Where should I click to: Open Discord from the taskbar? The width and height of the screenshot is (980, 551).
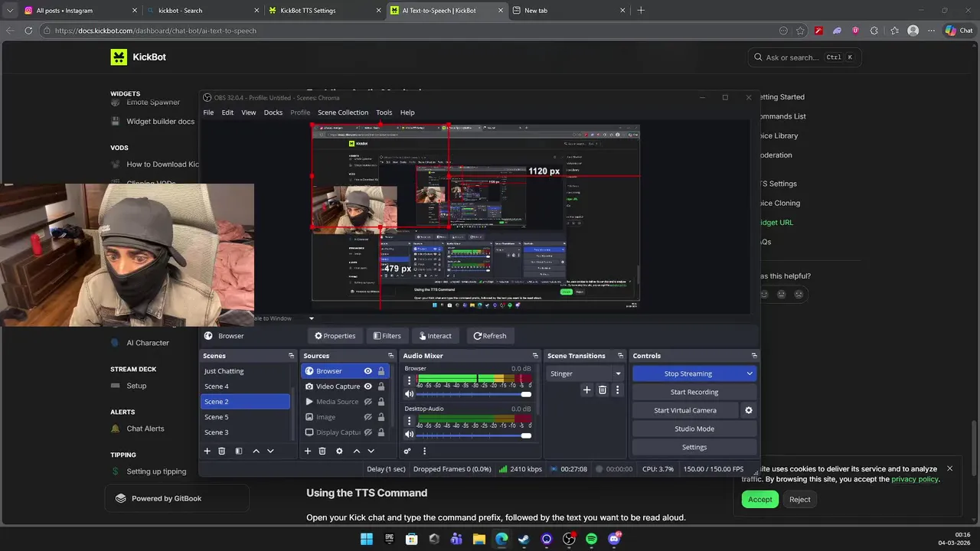614,539
